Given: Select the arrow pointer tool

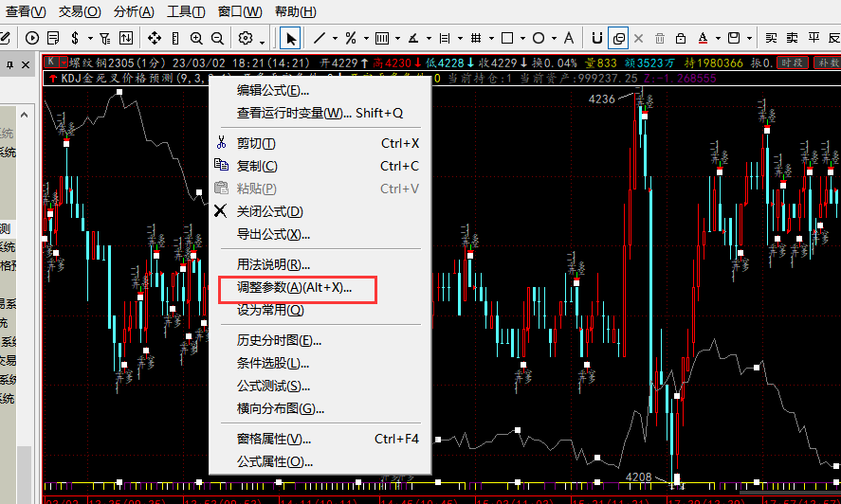Looking at the screenshot, I should tap(290, 39).
